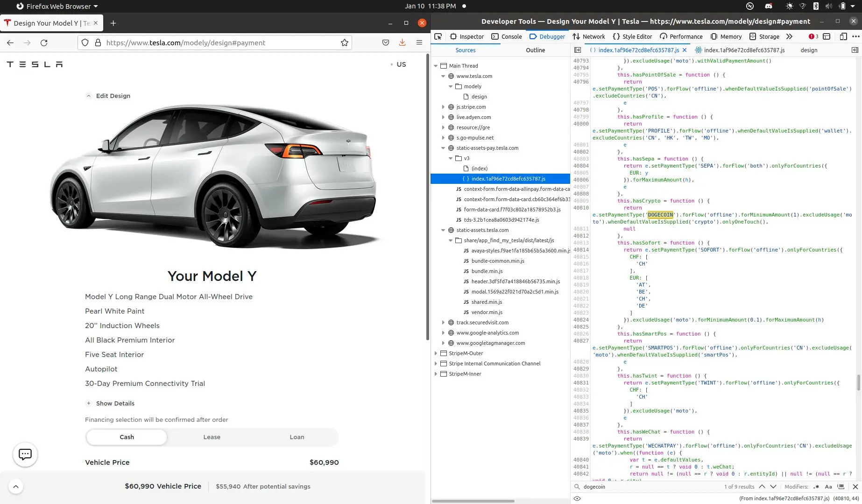Screen dimensions: 862x504
Task: Switch to the Performance tab
Action: click(x=681, y=36)
